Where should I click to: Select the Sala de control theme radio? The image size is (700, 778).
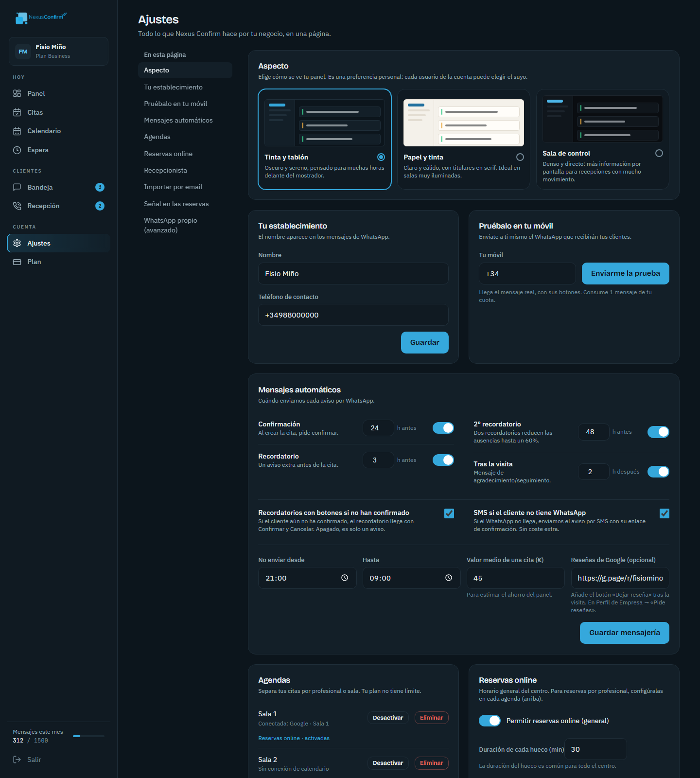click(659, 153)
